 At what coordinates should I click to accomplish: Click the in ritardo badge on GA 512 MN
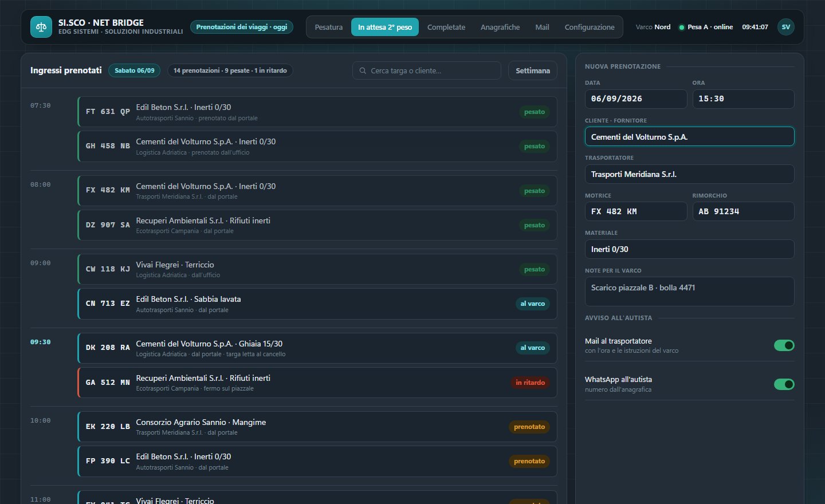[x=530, y=383]
